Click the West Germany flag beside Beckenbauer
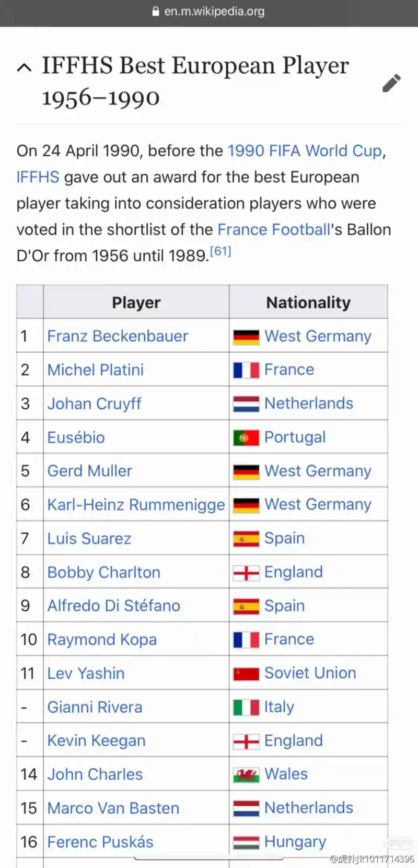The image size is (418, 868). pyautogui.click(x=246, y=337)
